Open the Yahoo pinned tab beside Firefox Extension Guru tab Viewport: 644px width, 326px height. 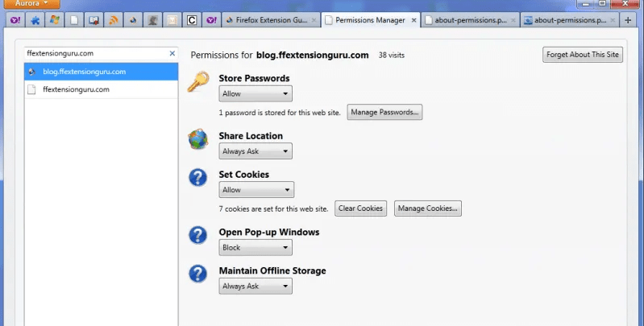coord(211,20)
